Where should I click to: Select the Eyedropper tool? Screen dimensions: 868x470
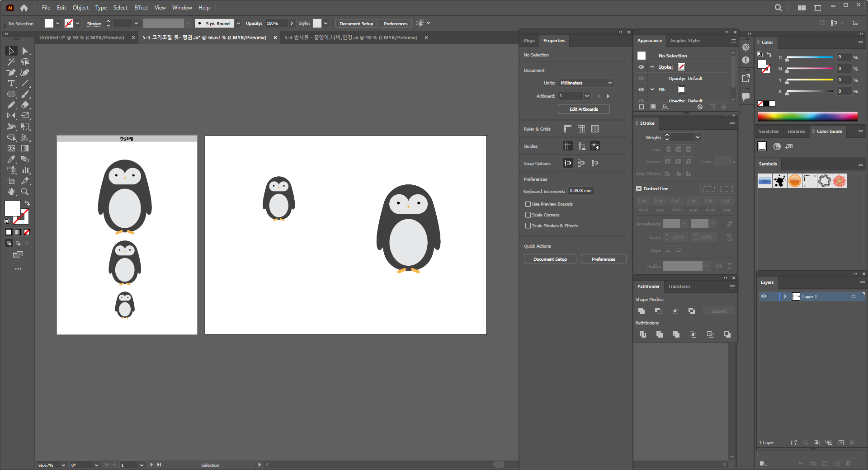pos(11,160)
